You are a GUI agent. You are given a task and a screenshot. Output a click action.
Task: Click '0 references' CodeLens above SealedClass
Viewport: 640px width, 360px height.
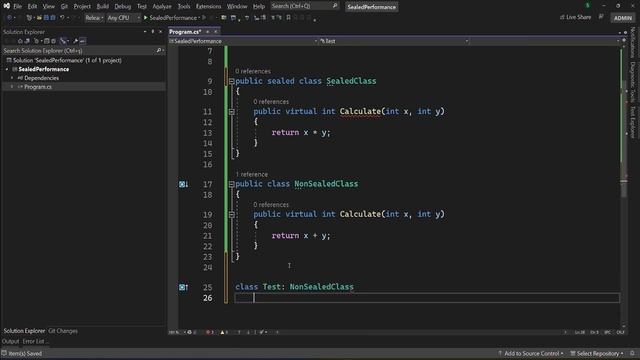253,71
